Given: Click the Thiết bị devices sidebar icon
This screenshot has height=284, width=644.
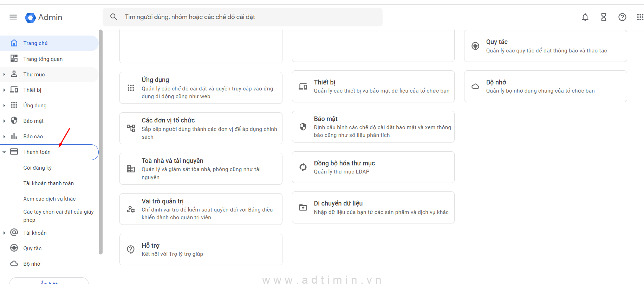Looking at the screenshot, I should [14, 89].
